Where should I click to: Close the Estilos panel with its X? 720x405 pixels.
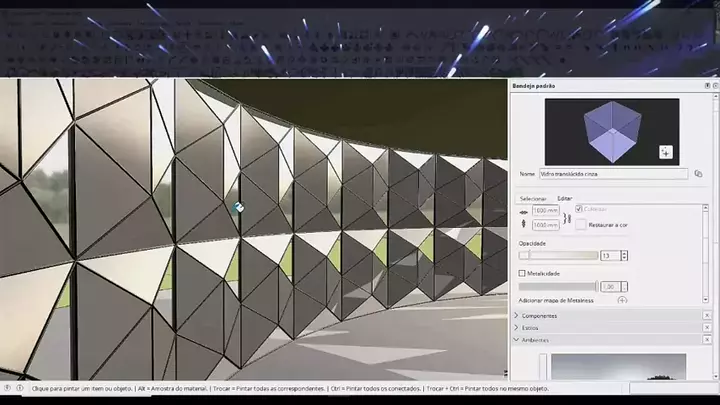pyautogui.click(x=706, y=327)
